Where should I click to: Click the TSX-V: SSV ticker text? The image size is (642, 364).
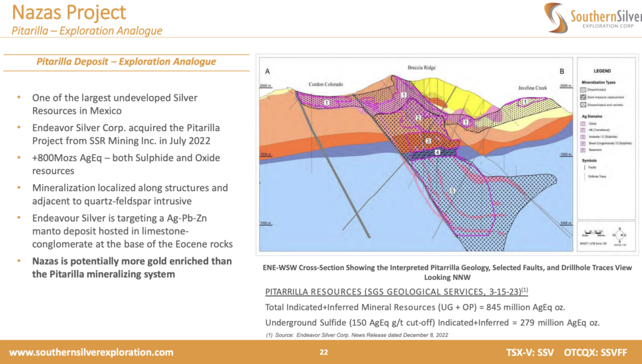530,352
